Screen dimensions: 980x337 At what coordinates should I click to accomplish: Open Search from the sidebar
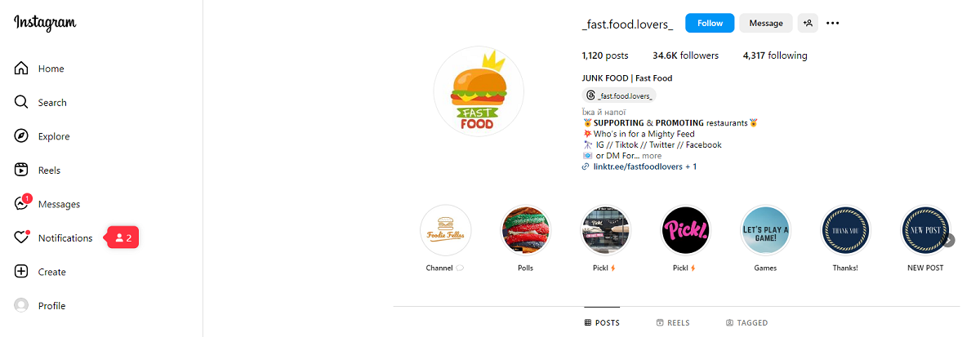coord(22,103)
